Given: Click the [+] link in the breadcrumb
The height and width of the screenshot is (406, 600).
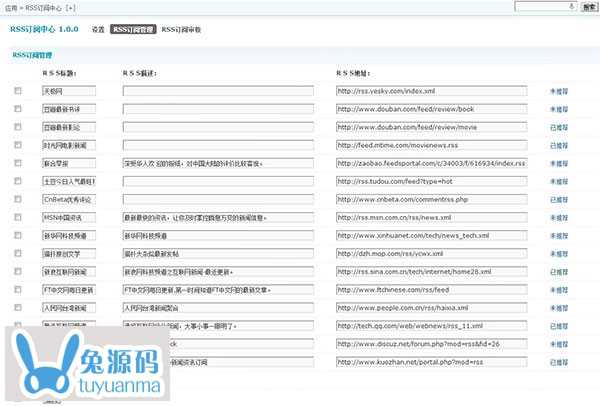Looking at the screenshot, I should (70, 8).
